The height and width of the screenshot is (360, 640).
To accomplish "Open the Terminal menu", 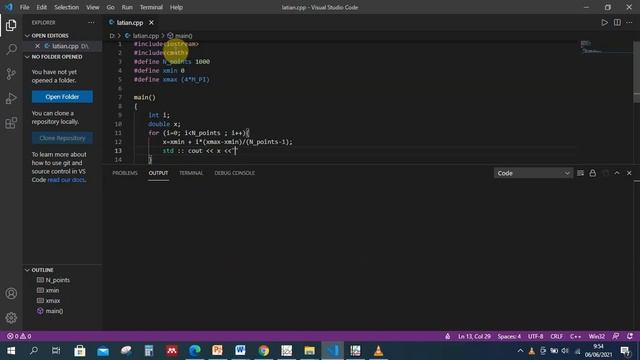I will tap(151, 7).
